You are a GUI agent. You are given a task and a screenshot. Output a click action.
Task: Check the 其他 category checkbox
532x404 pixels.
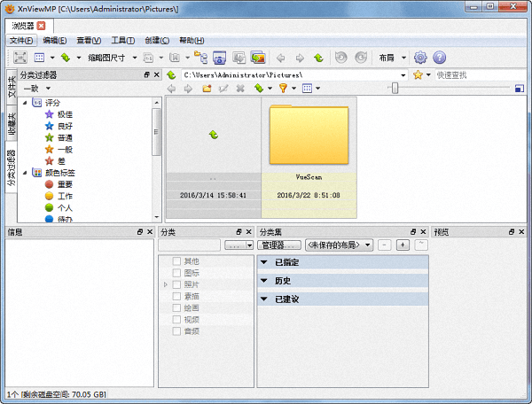pyautogui.click(x=176, y=261)
